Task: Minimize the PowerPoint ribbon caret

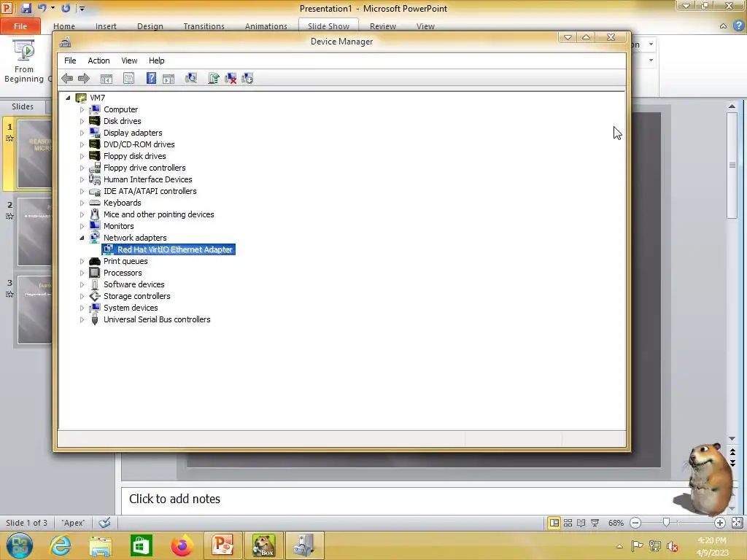Action: [723, 26]
